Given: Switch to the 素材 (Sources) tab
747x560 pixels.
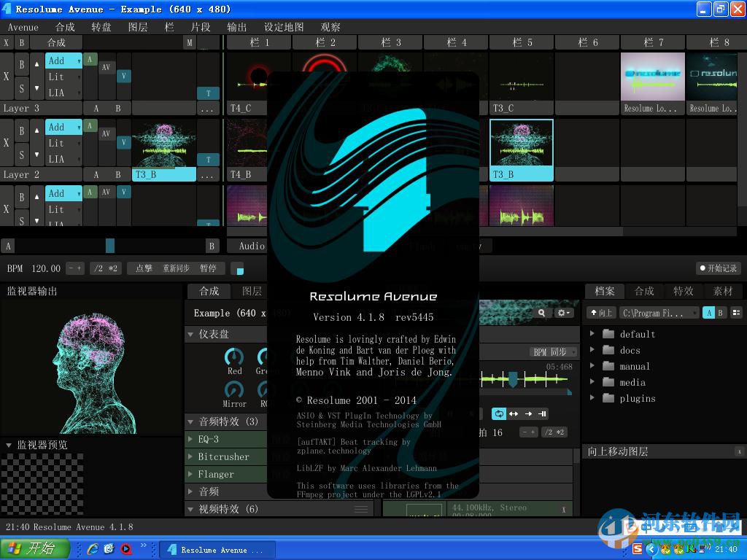Looking at the screenshot, I should coord(722,291).
